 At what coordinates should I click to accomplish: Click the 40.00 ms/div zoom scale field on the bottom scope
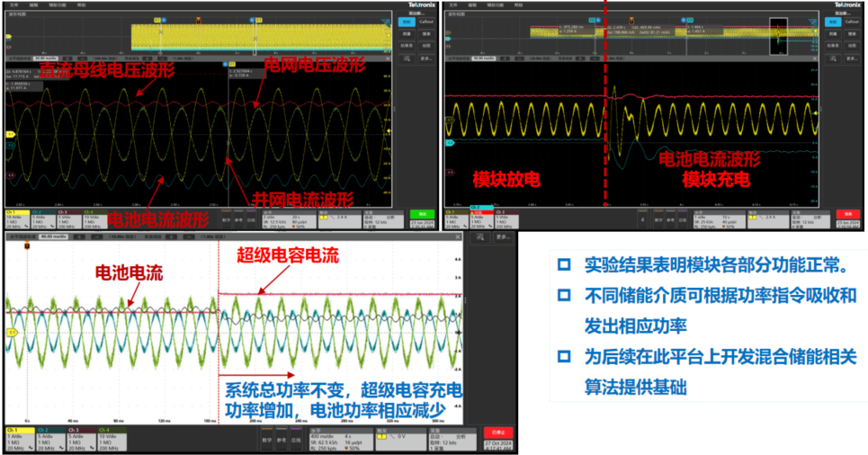pos(51,238)
